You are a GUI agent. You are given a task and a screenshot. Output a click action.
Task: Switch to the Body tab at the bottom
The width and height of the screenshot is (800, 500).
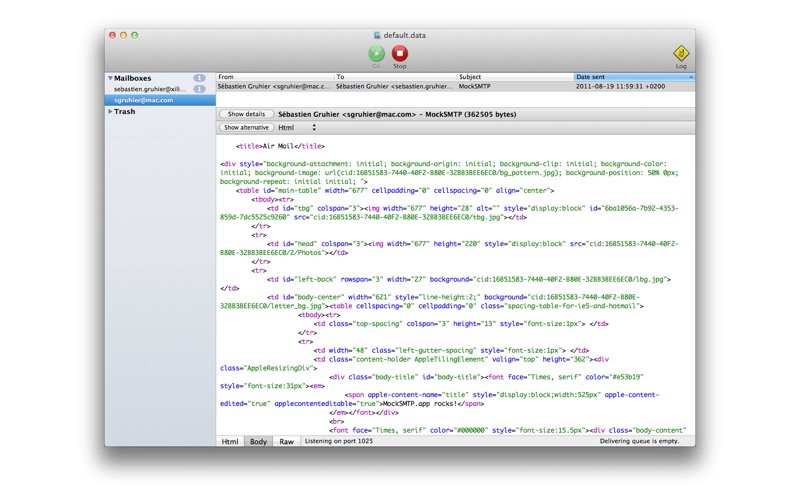(258, 441)
